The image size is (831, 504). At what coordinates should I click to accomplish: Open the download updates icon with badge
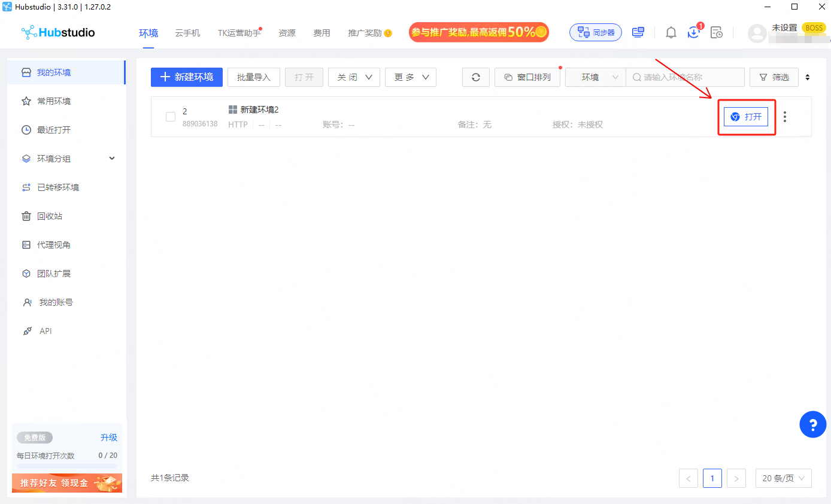point(694,32)
